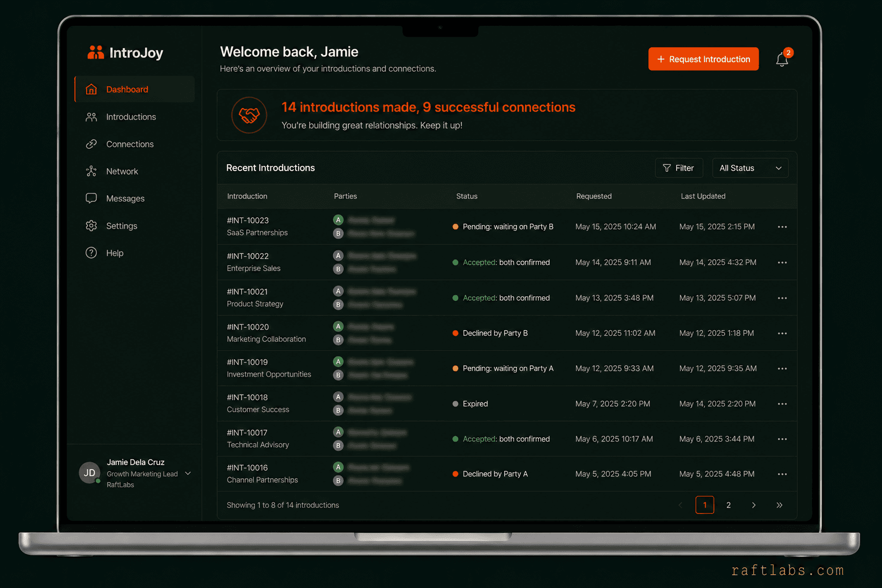Open more options for #INT-10018
Viewport: 882px width, 588px height.
782,404
